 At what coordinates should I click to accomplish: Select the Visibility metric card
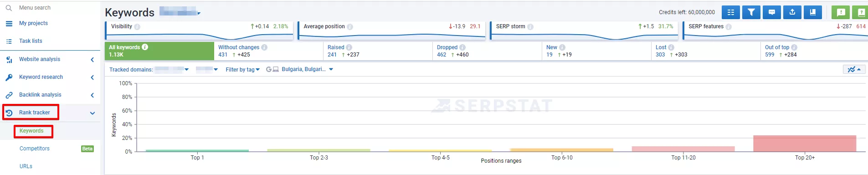(199, 31)
